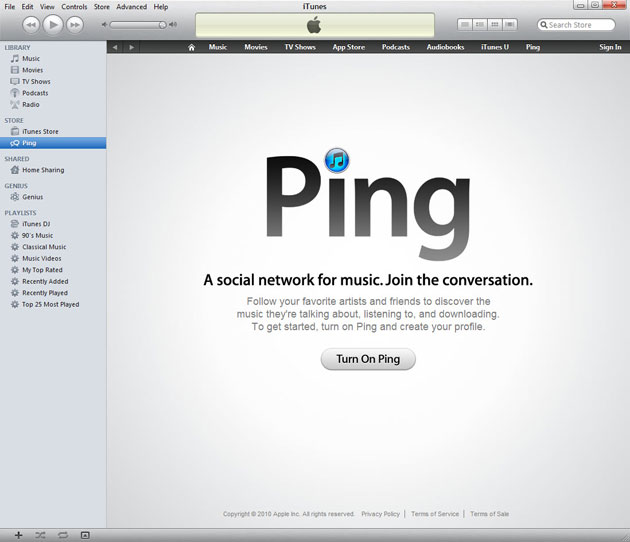The image size is (630, 542).
Task: Add a new playlist with plus icon
Action: tap(18, 535)
